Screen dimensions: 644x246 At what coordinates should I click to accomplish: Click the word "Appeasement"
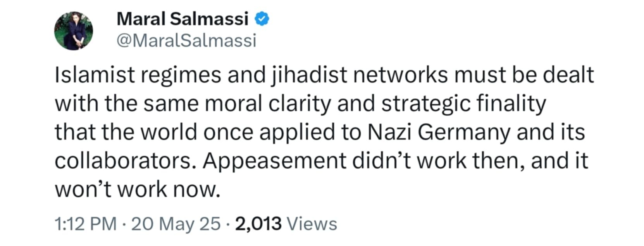click(274, 161)
